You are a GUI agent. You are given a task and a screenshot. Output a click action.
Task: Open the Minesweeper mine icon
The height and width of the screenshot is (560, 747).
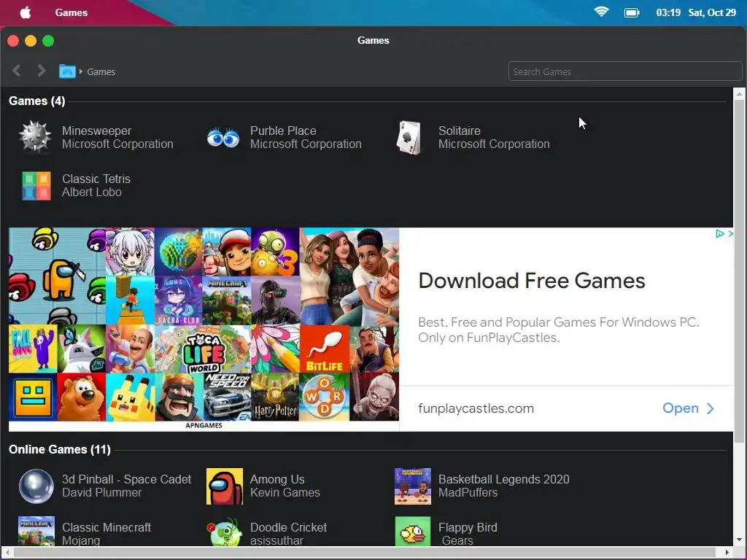(35, 137)
